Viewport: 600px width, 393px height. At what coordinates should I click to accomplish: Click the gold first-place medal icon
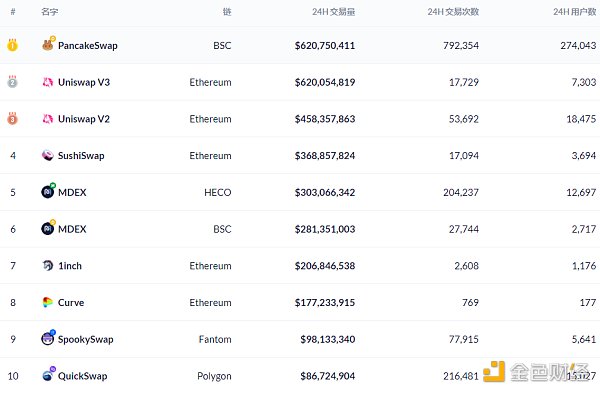click(x=12, y=45)
